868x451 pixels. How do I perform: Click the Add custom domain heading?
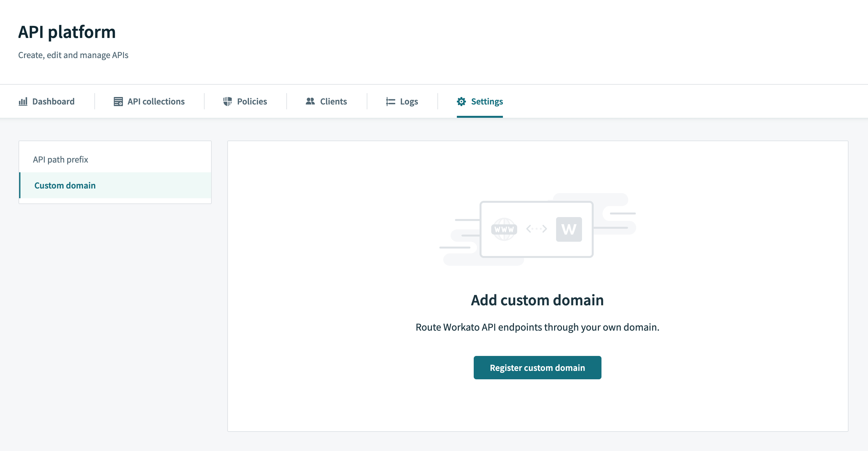click(x=538, y=300)
